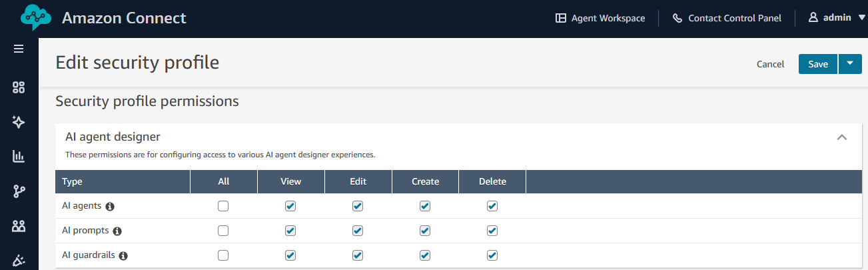Open the dropdown arrow beside Save
The height and width of the screenshot is (270, 868).
click(x=850, y=63)
